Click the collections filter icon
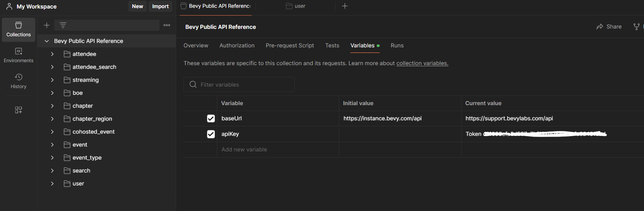The image size is (644, 211). pos(63,25)
